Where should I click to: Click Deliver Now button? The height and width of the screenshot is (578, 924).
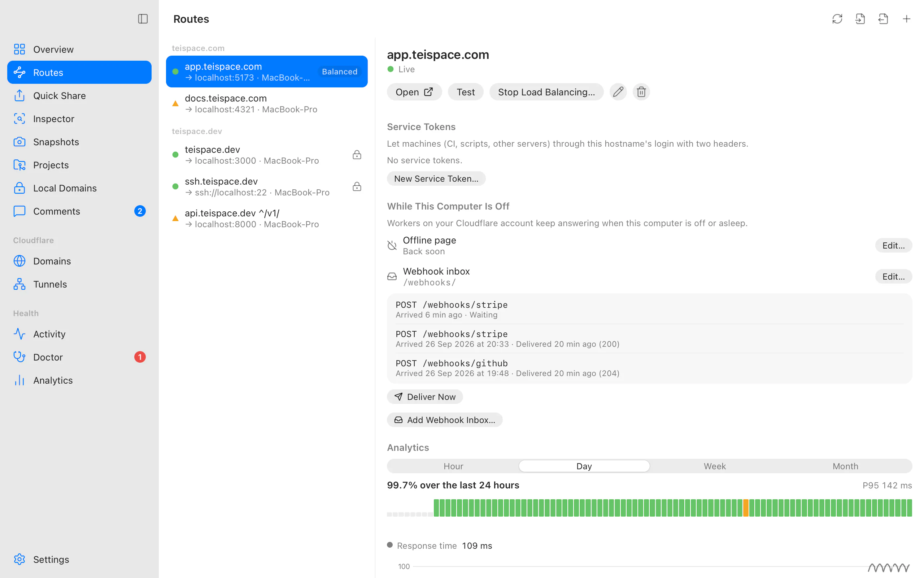[424, 397]
